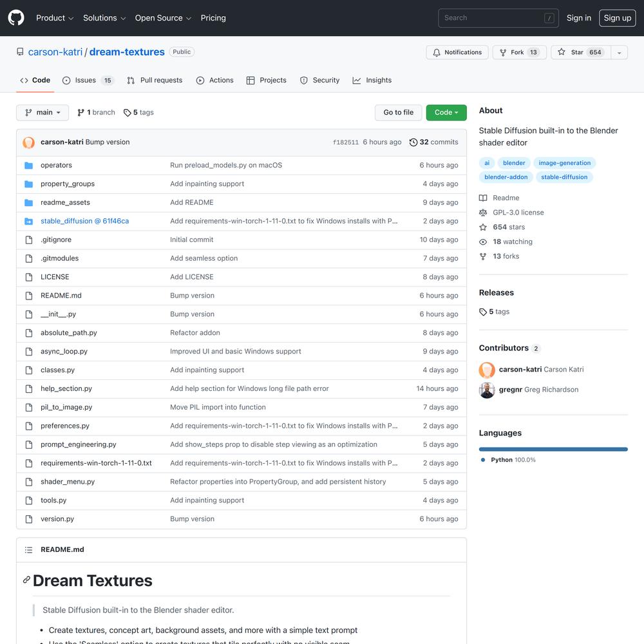Click the fork icon beside 13 forks

[x=483, y=256]
